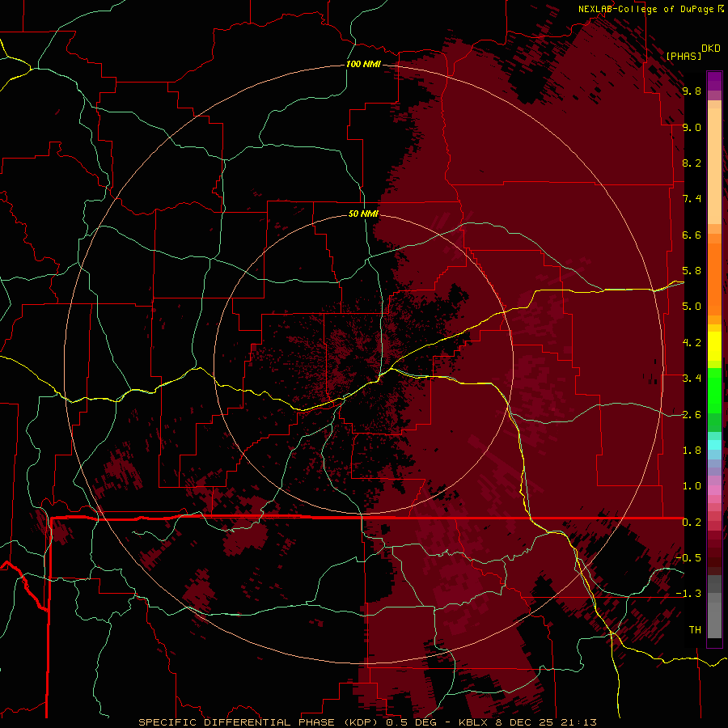Screen dimensions: 728x728
Task: Click the 6.6 scale value
Action: tap(692, 235)
